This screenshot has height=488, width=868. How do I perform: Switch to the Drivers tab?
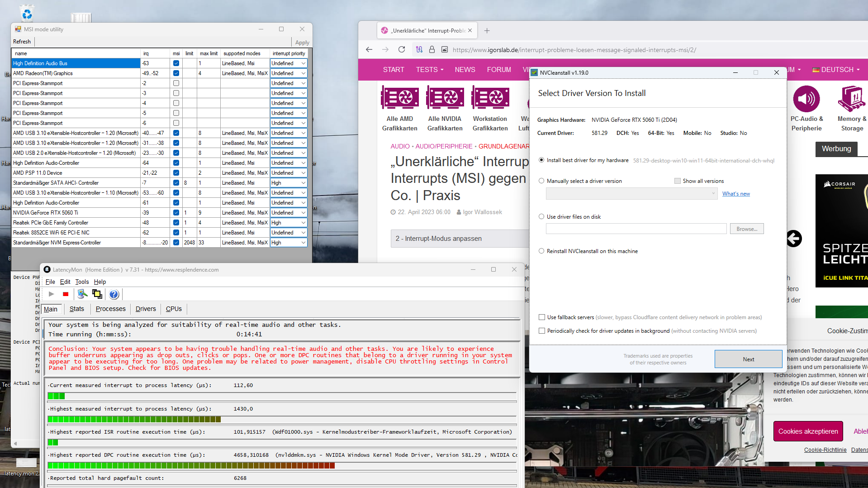(x=146, y=309)
